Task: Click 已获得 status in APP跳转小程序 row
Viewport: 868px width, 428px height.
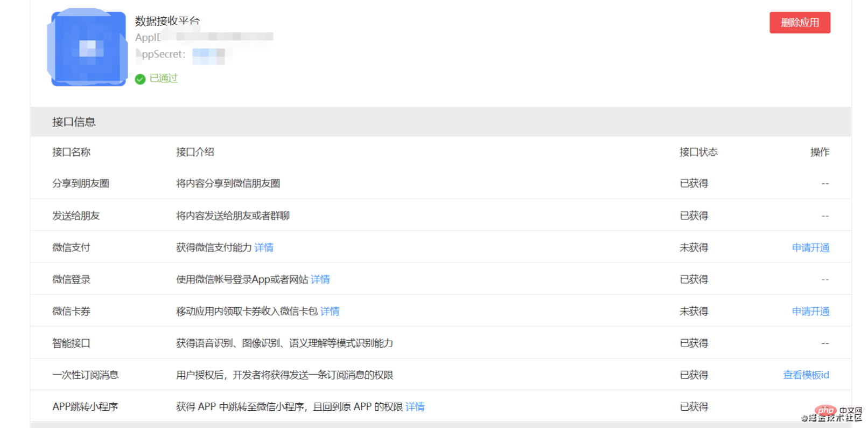Action: pyautogui.click(x=694, y=406)
